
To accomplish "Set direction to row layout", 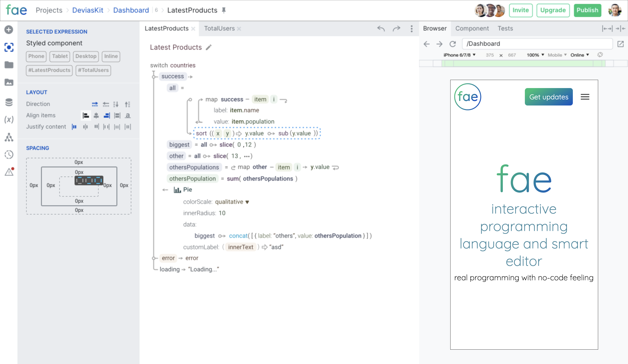I will click(x=95, y=104).
